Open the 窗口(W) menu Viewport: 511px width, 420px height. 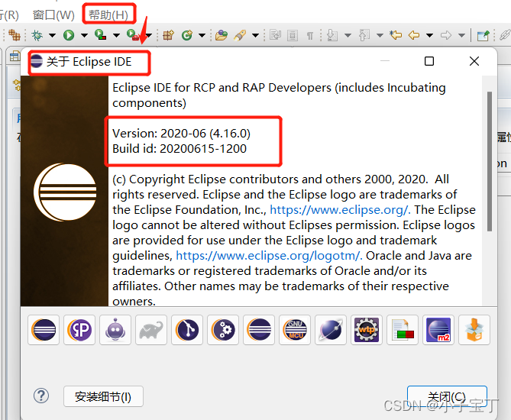pyautogui.click(x=53, y=15)
